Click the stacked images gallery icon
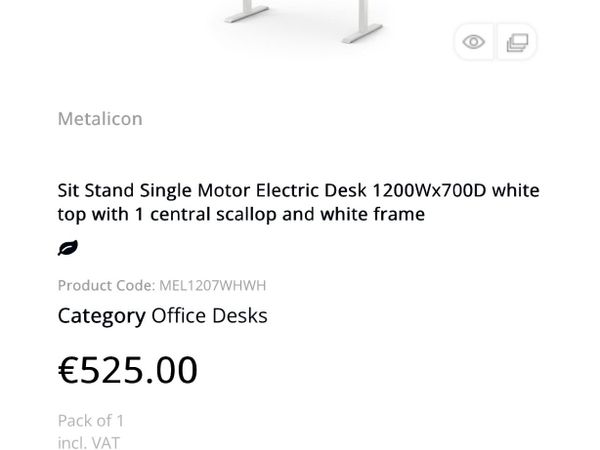This screenshot has width=600, height=450. (517, 42)
